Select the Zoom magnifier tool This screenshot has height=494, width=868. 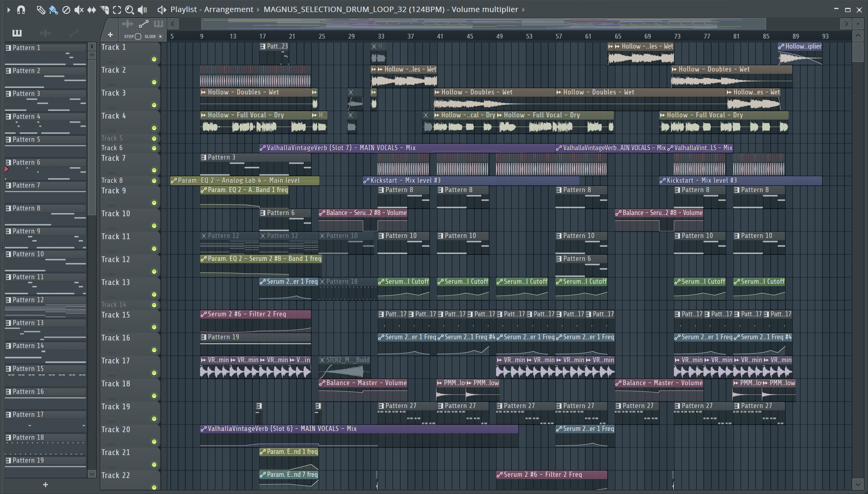(x=129, y=10)
